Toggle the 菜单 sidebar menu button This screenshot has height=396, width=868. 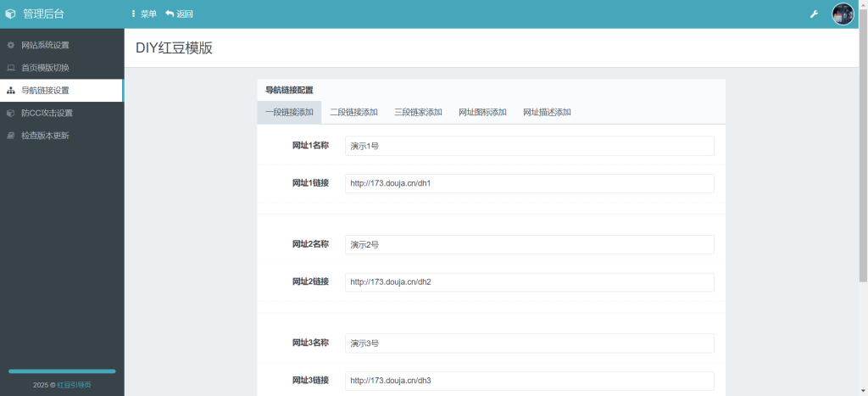click(x=144, y=14)
